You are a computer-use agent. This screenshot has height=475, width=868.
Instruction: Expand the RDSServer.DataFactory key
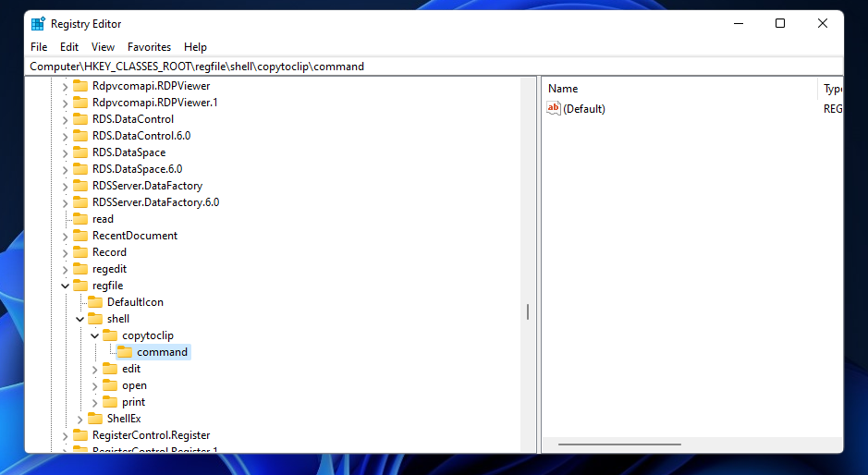coord(66,186)
